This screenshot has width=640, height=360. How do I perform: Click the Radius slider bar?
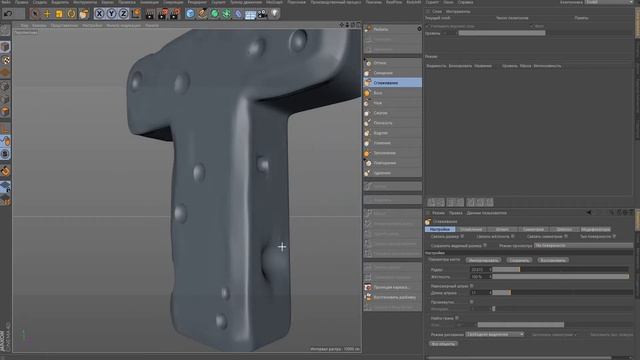[560, 270]
